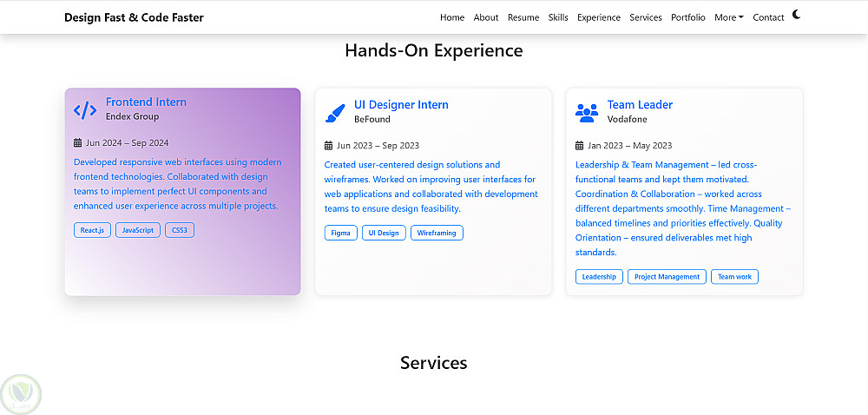
Task: Click the calendar icon beside Jun 2024 – Sep 2024
Action: coord(77,142)
